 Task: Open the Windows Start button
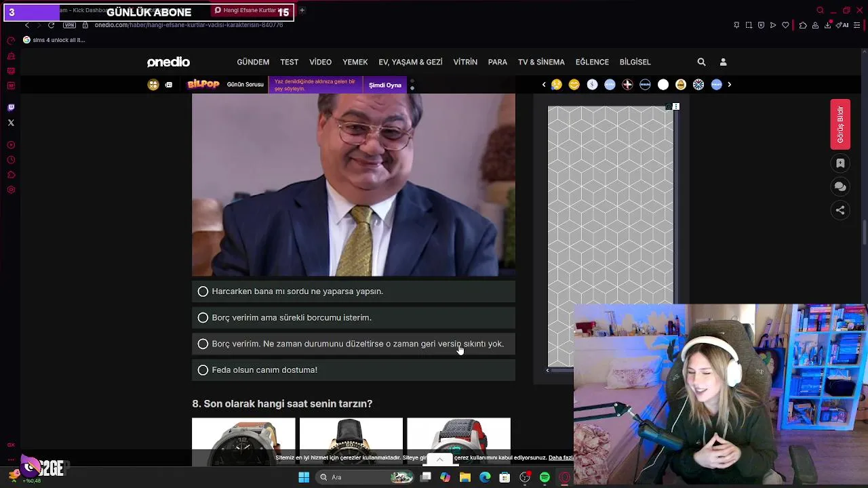pos(304,477)
